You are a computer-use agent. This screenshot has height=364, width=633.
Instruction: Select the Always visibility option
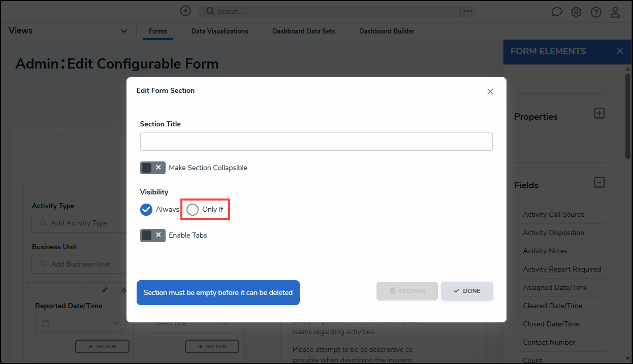click(x=146, y=209)
